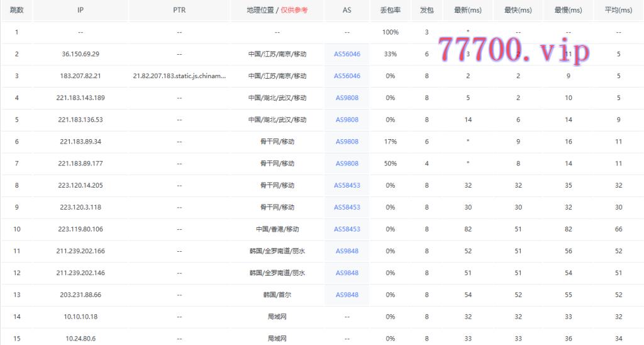Click the PTR column header
The width and height of the screenshot is (644, 345).
[179, 11]
